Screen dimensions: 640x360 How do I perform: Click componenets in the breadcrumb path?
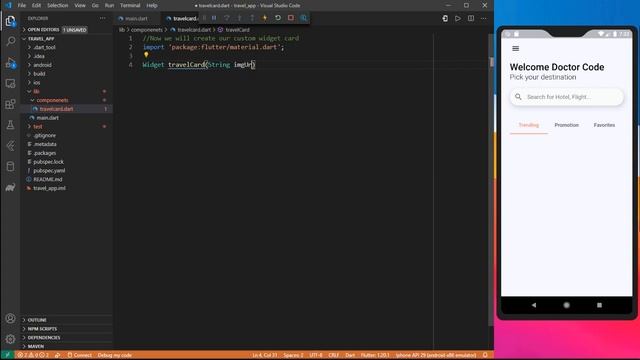tap(147, 30)
